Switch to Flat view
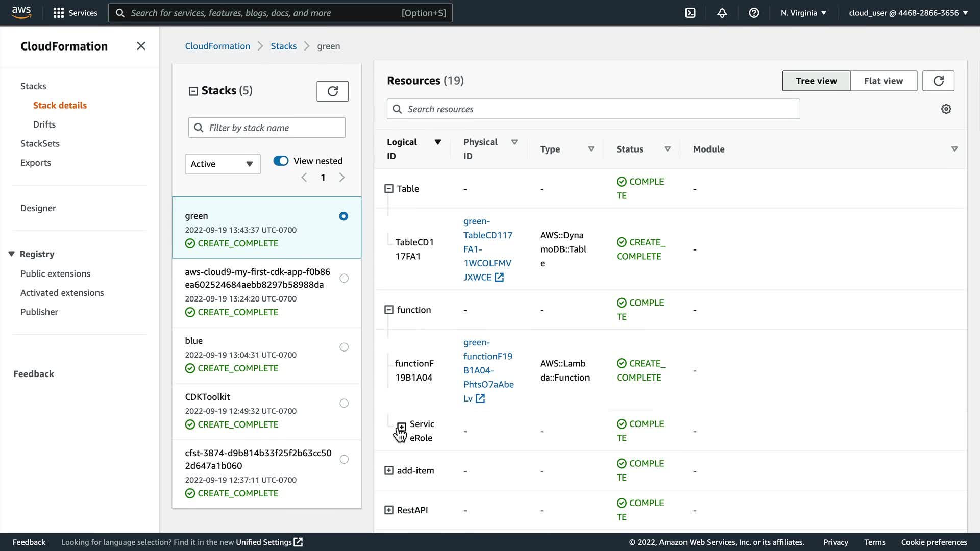Image resolution: width=980 pixels, height=551 pixels. [x=883, y=81]
